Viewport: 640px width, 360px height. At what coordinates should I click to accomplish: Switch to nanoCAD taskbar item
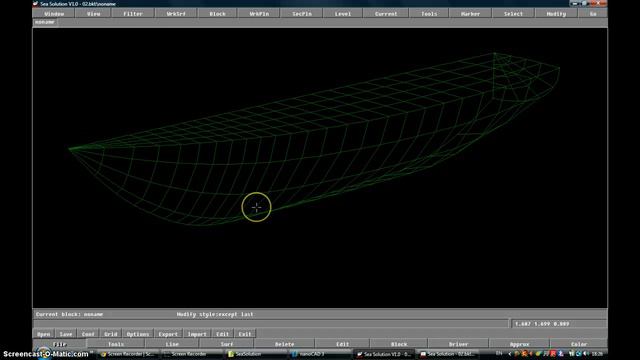319,354
